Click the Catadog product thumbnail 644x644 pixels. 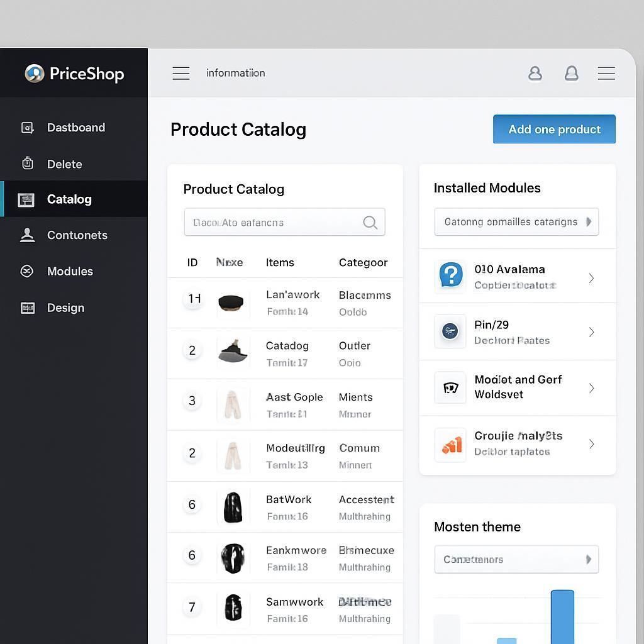233,353
